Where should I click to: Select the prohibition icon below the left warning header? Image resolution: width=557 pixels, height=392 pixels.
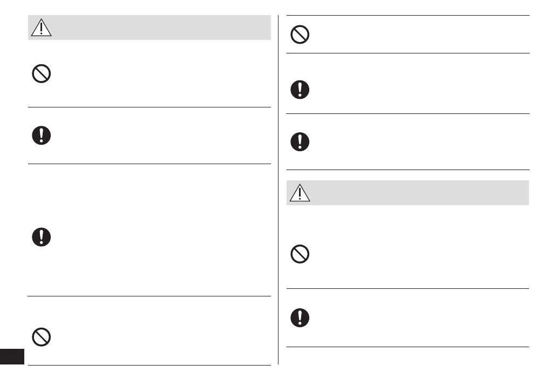42,73
